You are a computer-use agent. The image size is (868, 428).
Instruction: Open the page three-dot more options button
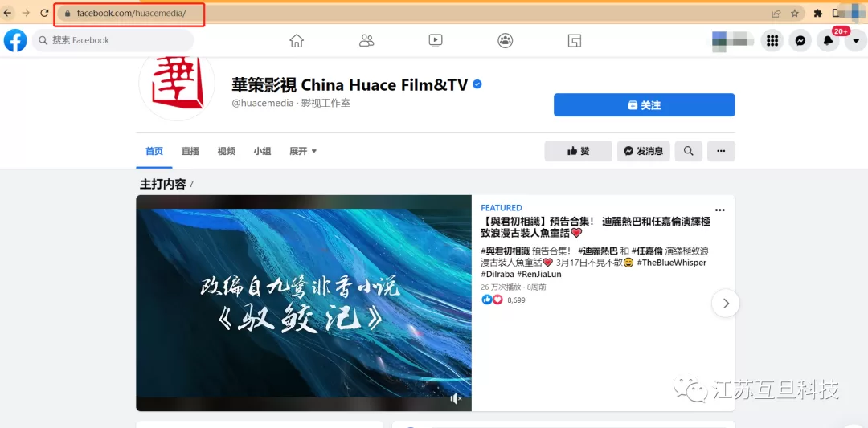pyautogui.click(x=721, y=151)
